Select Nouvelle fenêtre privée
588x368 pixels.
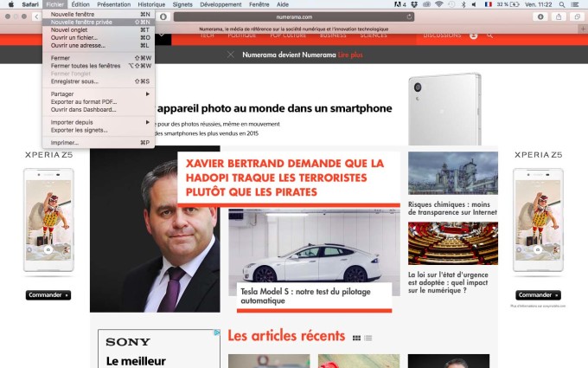pyautogui.click(x=99, y=23)
